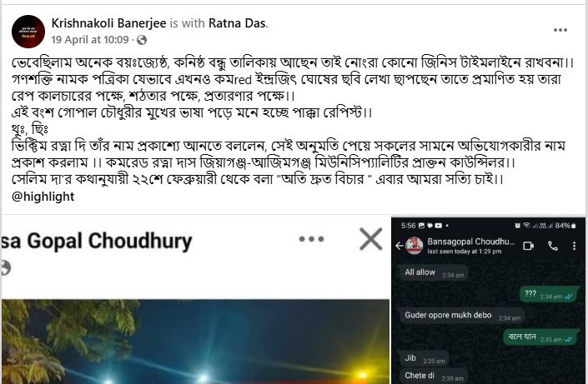
Task: Open WhatsApp chat kebab menu
Action: click(x=574, y=246)
